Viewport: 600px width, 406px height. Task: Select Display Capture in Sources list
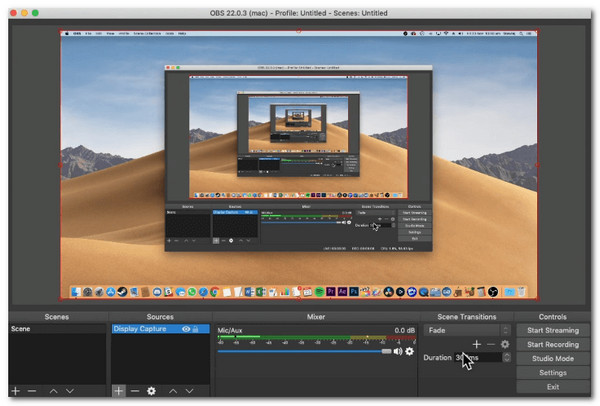click(161, 329)
